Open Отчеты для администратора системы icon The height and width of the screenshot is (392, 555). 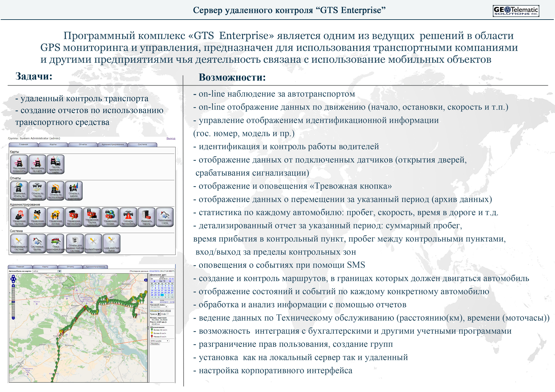tap(75, 243)
